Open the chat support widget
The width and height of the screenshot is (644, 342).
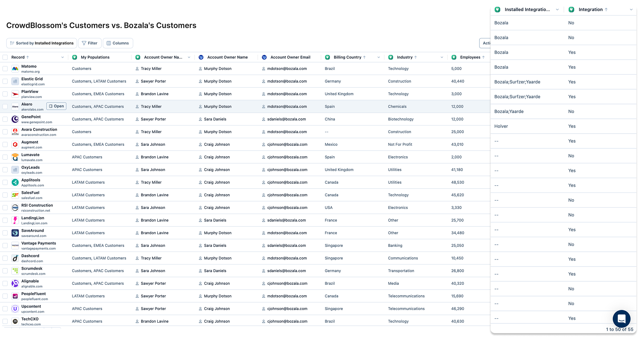coord(621,319)
